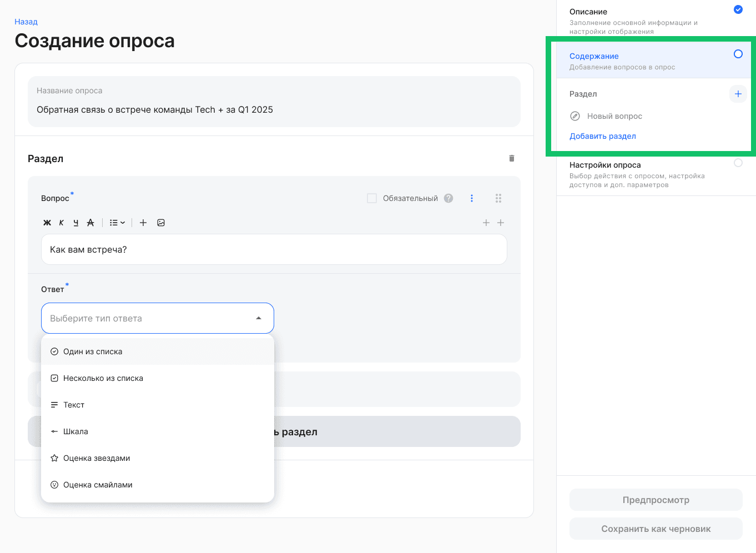Screen dimensions: 756x553
Task: Insert an image into the question
Action: point(160,222)
